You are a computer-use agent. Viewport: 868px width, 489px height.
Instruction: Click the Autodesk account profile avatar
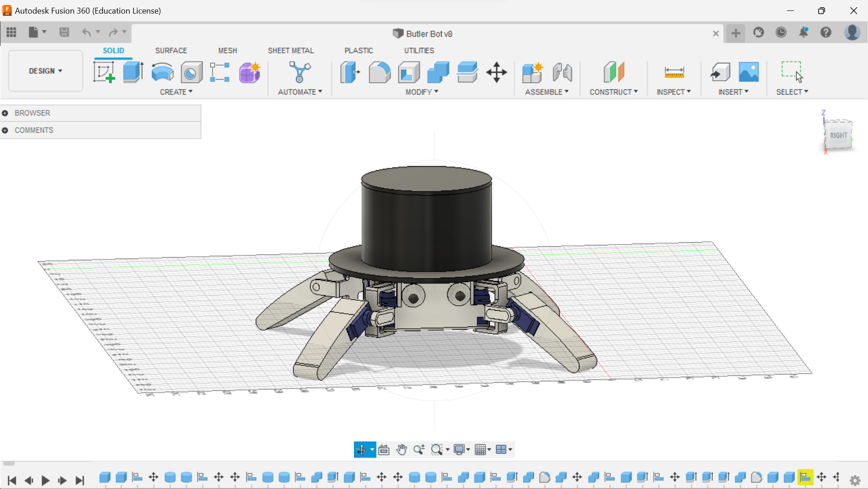tap(853, 32)
